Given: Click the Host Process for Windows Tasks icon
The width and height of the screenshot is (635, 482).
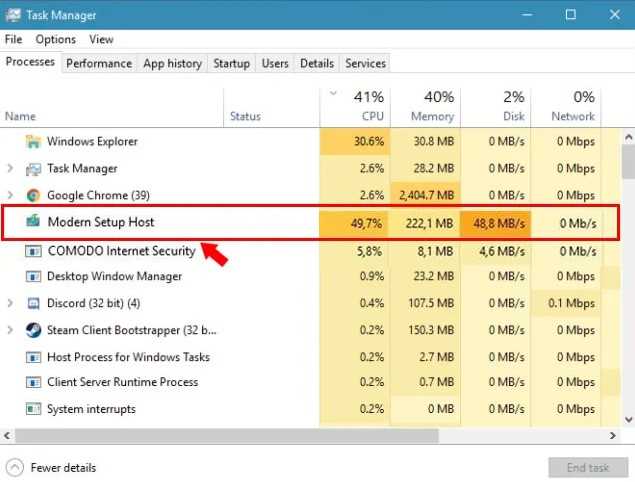Looking at the screenshot, I should (x=33, y=357).
